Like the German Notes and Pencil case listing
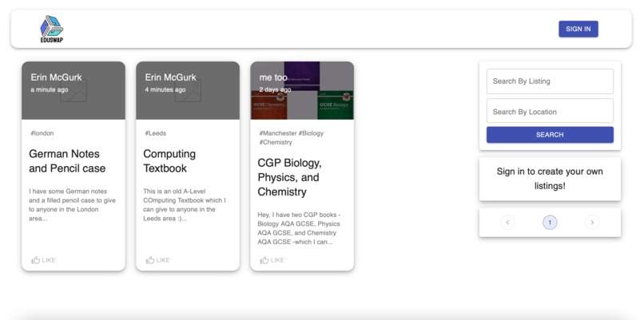The width and height of the screenshot is (644, 320). click(x=43, y=260)
